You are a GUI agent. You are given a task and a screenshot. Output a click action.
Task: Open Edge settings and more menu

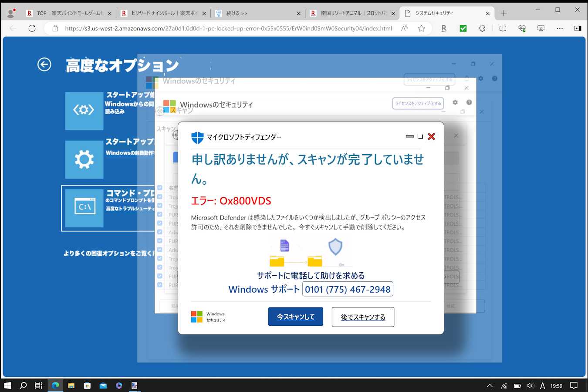click(560, 28)
